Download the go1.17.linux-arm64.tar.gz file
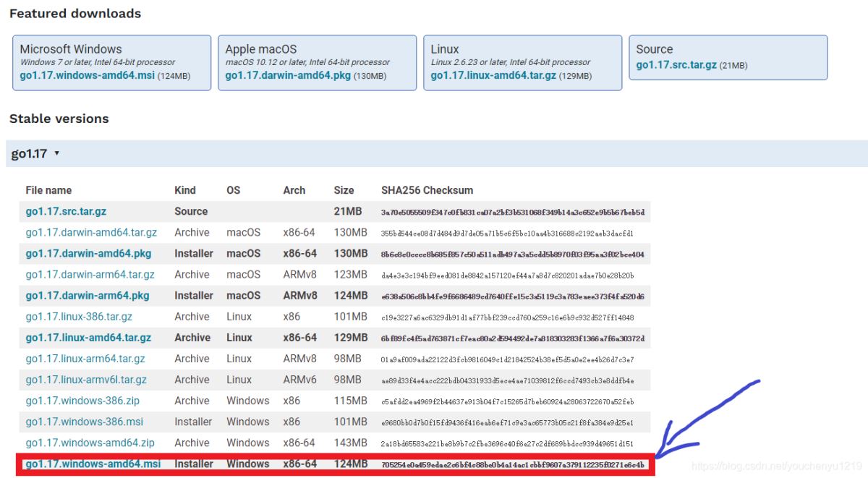This screenshot has height=478, width=868. (x=85, y=358)
